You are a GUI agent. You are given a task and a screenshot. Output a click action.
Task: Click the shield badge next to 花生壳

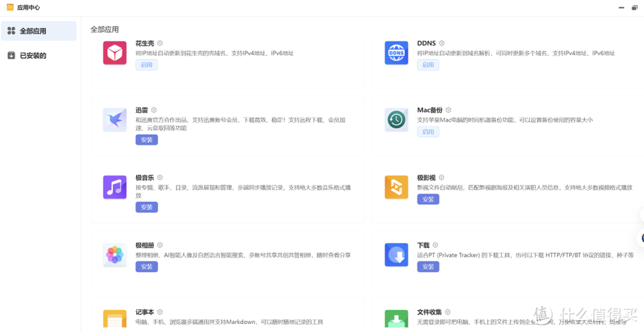tap(160, 43)
